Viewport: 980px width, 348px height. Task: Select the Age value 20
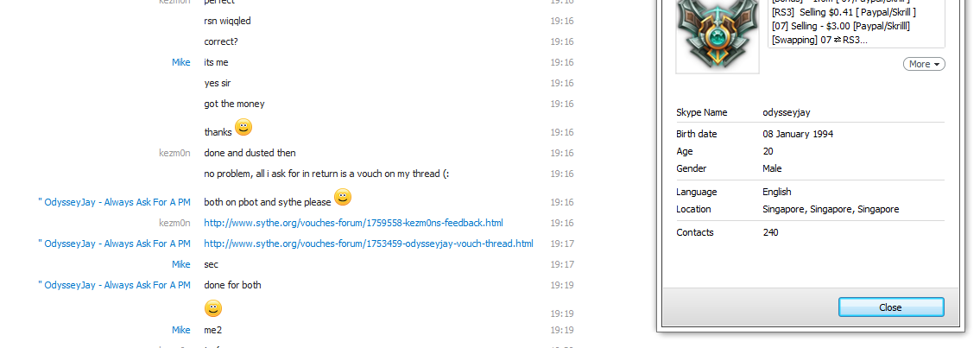[768, 151]
